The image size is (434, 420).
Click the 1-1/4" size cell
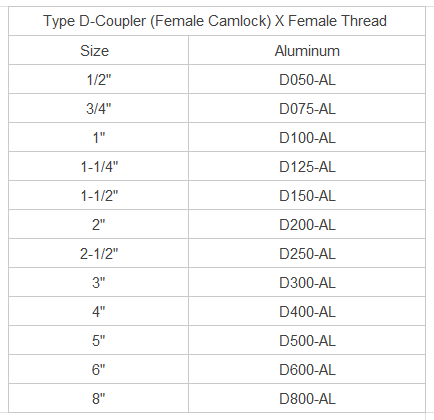[x=99, y=167]
